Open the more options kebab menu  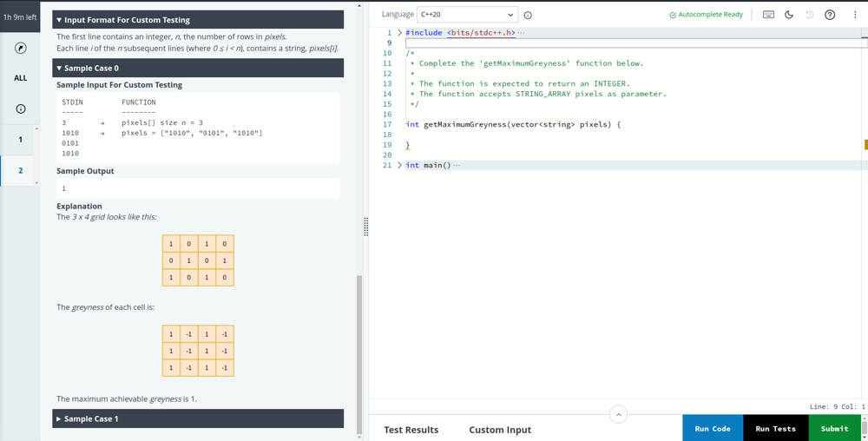[855, 15]
